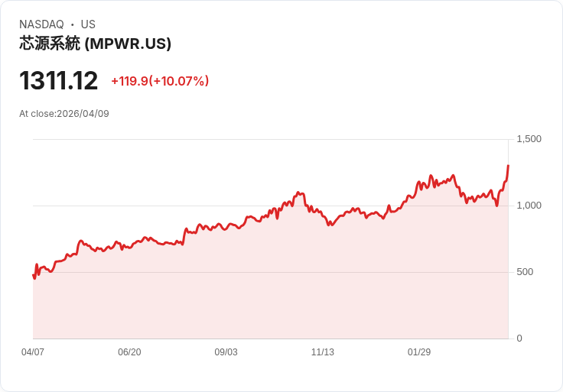Click the MPWR.US stock title
Screen dimensions: 563x392
95,44
